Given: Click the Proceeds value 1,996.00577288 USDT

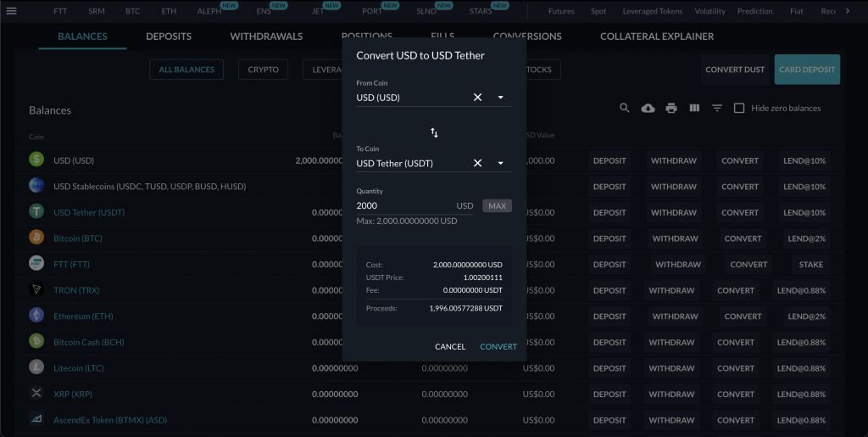Looking at the screenshot, I should 466,309.
